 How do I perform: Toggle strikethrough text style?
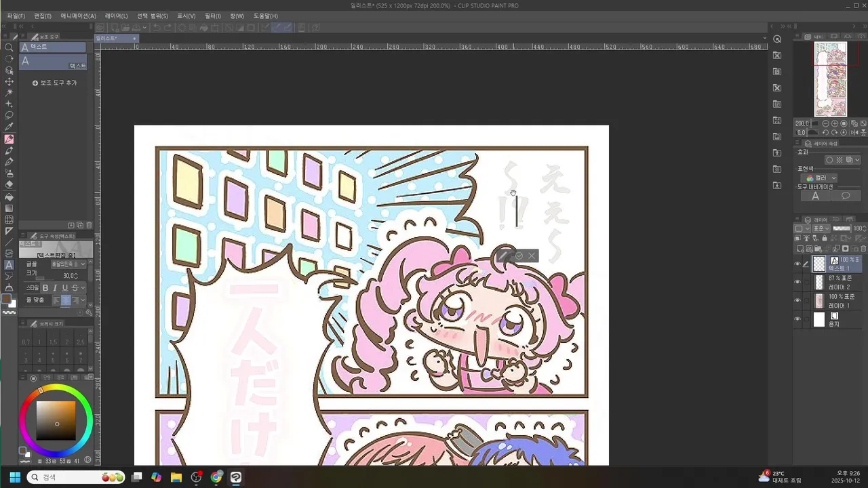pyautogui.click(x=75, y=288)
